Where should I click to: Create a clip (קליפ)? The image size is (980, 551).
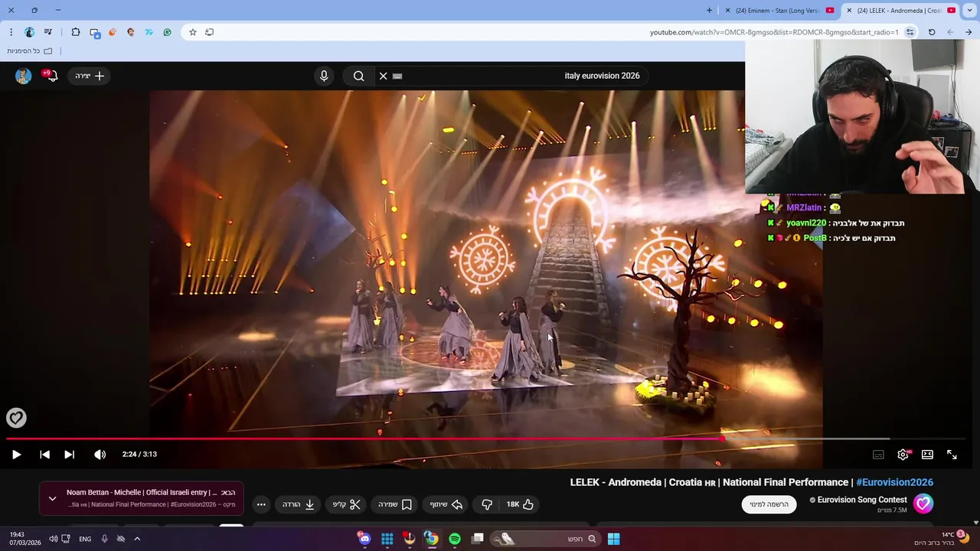tap(347, 504)
